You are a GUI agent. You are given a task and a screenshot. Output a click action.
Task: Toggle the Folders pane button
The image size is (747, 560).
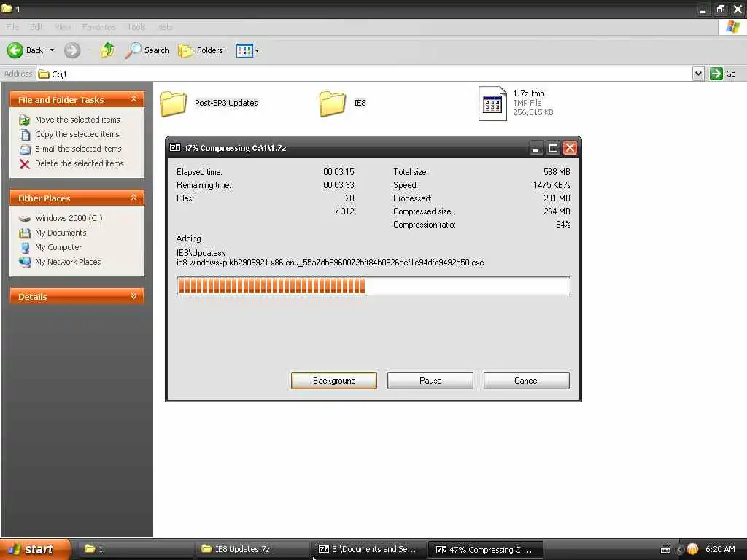pyautogui.click(x=201, y=50)
